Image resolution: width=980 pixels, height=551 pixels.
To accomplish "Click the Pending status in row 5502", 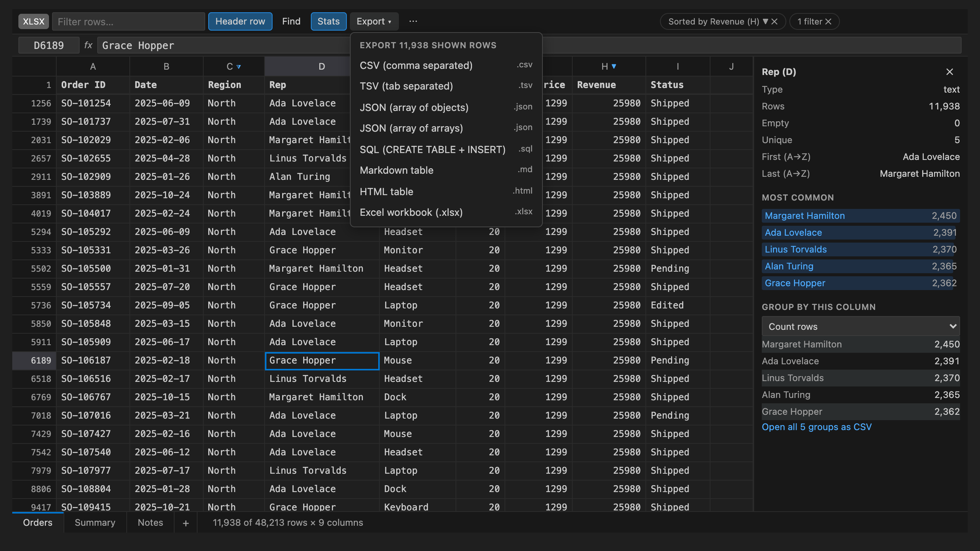I will [678, 269].
